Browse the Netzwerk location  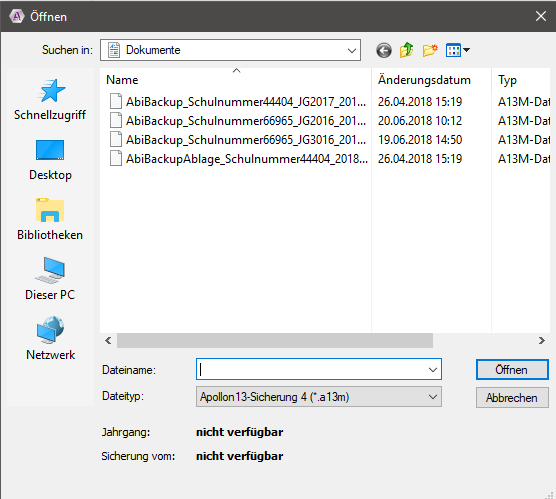50,339
